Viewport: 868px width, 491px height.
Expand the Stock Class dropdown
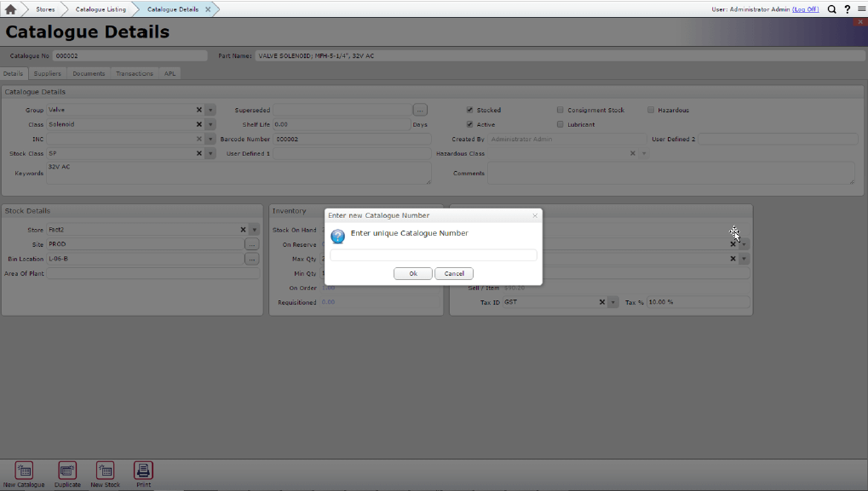211,153
